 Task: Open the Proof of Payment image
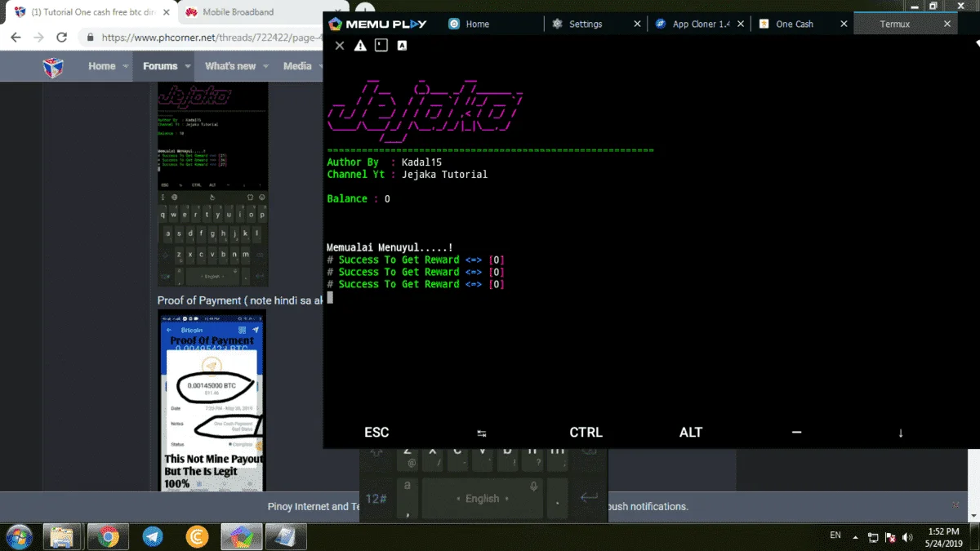click(x=212, y=401)
